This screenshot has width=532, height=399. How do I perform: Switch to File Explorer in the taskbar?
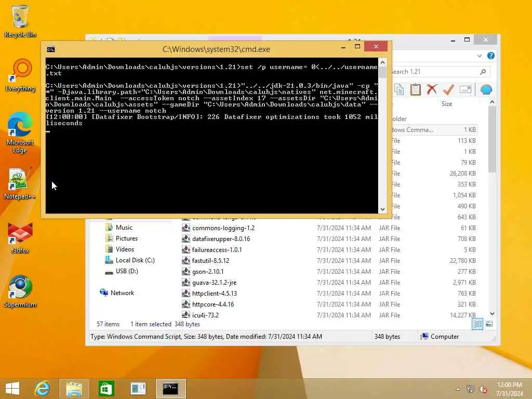(74, 389)
